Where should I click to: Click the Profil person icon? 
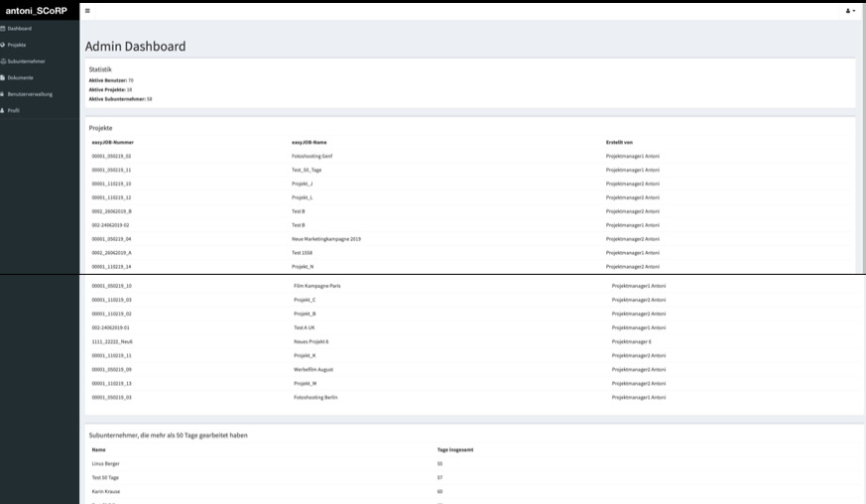3,110
